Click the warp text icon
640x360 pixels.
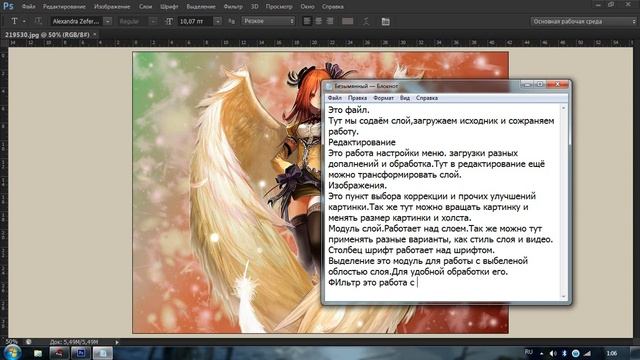pos(366,21)
